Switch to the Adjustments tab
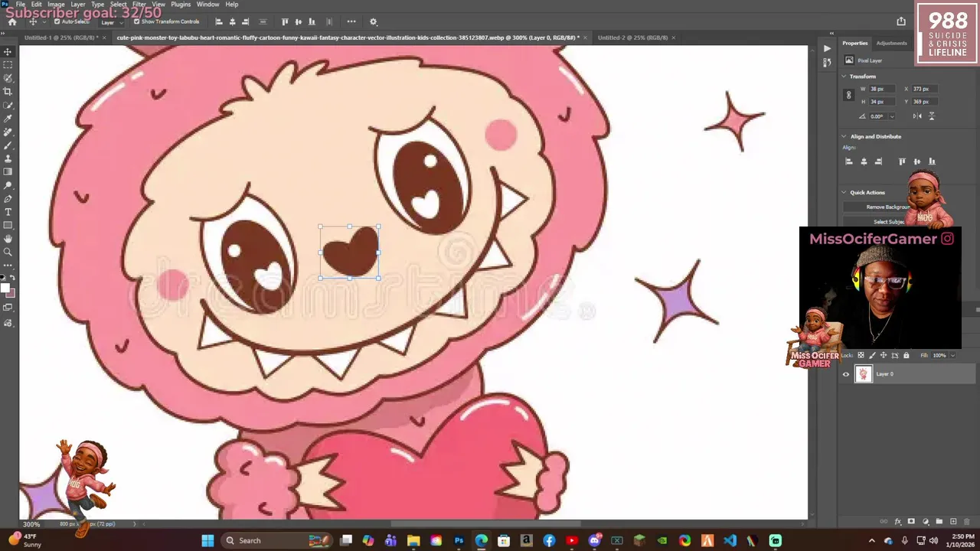980x551 pixels. click(x=891, y=43)
